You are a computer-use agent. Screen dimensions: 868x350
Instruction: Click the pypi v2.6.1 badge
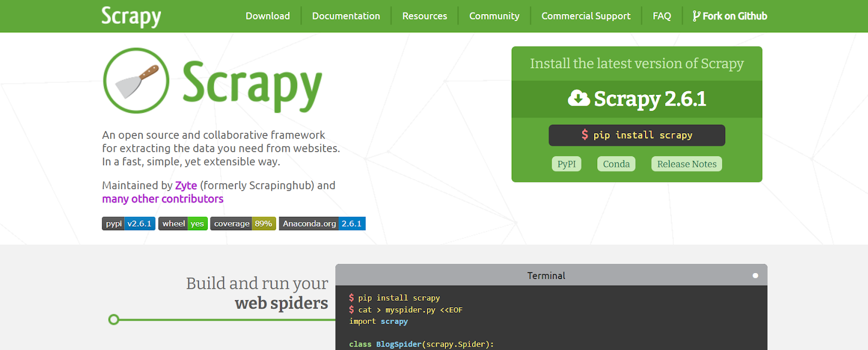(129, 224)
